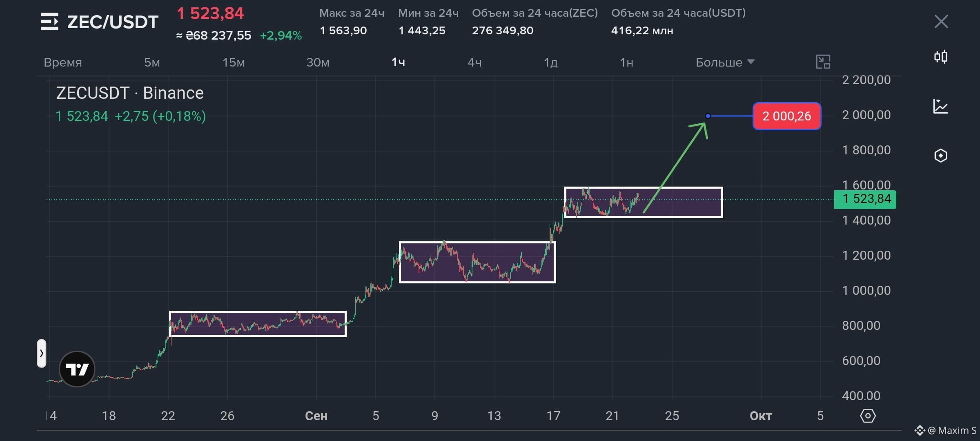Open axis settings hexagon below price scale
The width and height of the screenshot is (980, 441).
[868, 416]
